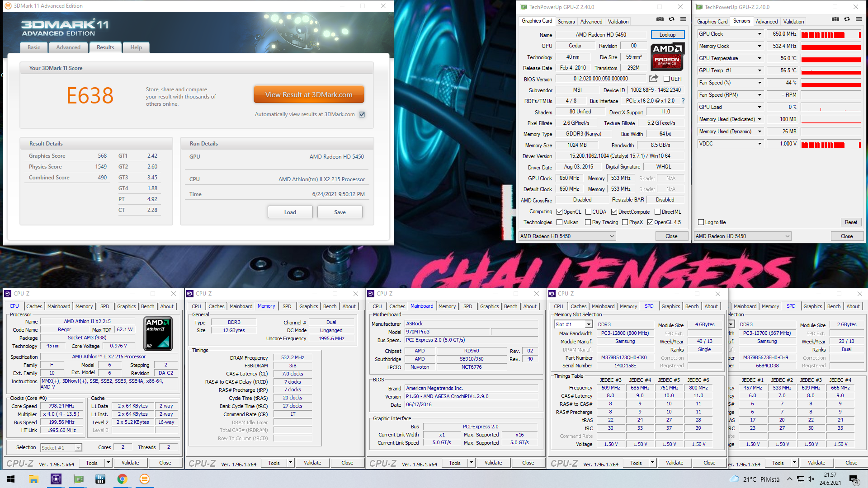Open the device selector in GPU-Z Graphics Card window
The image size is (868, 488).
567,236
